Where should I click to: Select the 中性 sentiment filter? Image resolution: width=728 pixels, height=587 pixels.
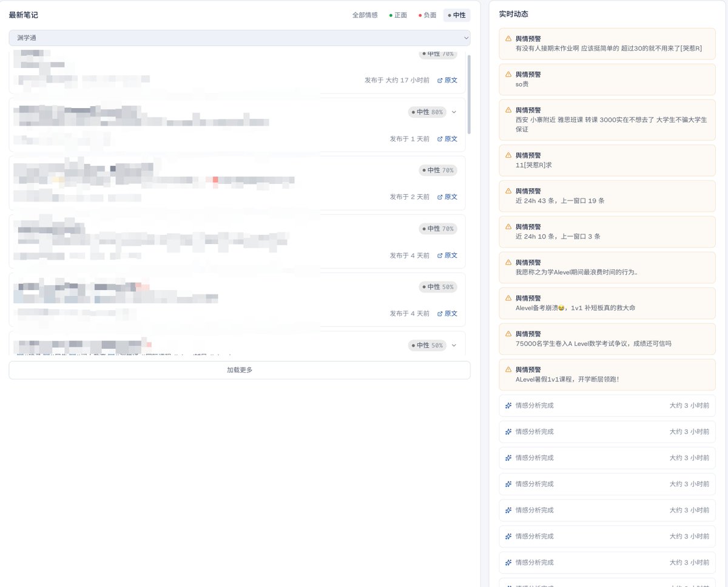[x=457, y=15]
